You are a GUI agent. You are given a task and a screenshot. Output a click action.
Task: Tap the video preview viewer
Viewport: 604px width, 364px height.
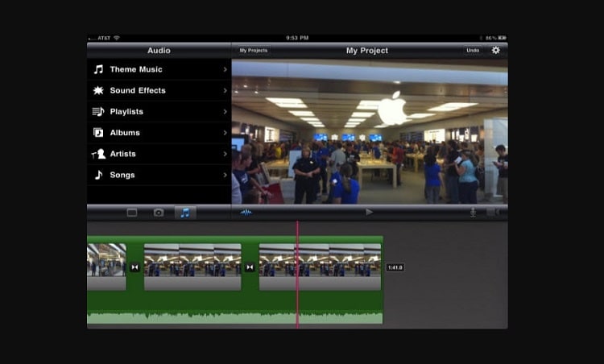(x=370, y=131)
